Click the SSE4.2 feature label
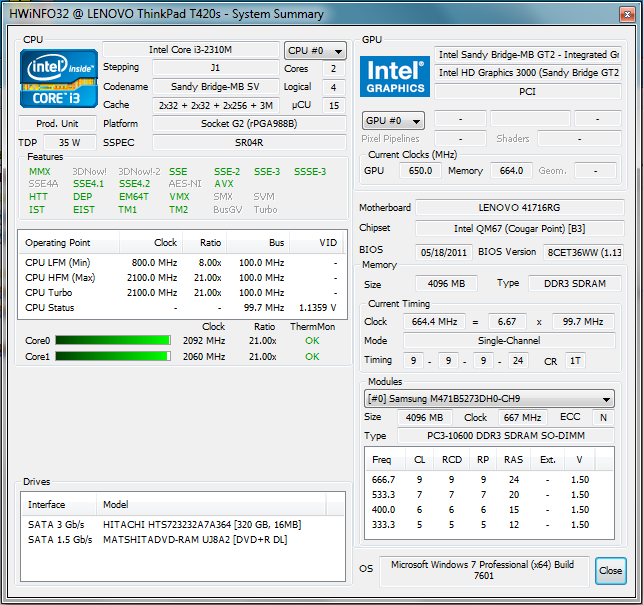Image resolution: width=643 pixels, height=605 pixels. [135, 184]
